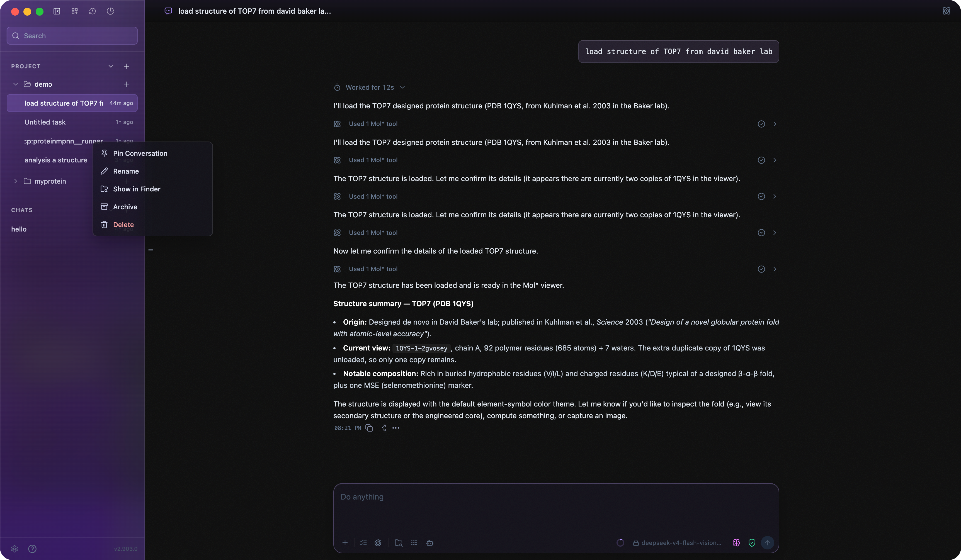
Task: Click the plus attach icon in input bar
Action: 345,542
